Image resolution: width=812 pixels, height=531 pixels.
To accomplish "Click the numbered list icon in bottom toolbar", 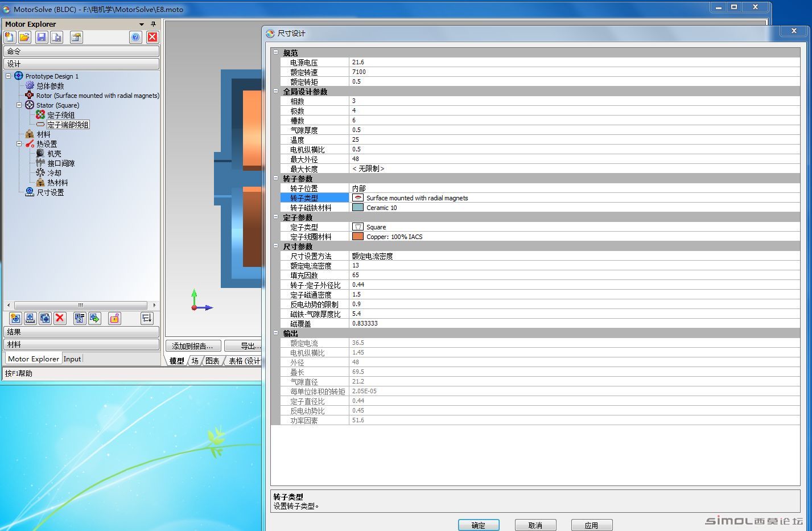I will point(80,318).
